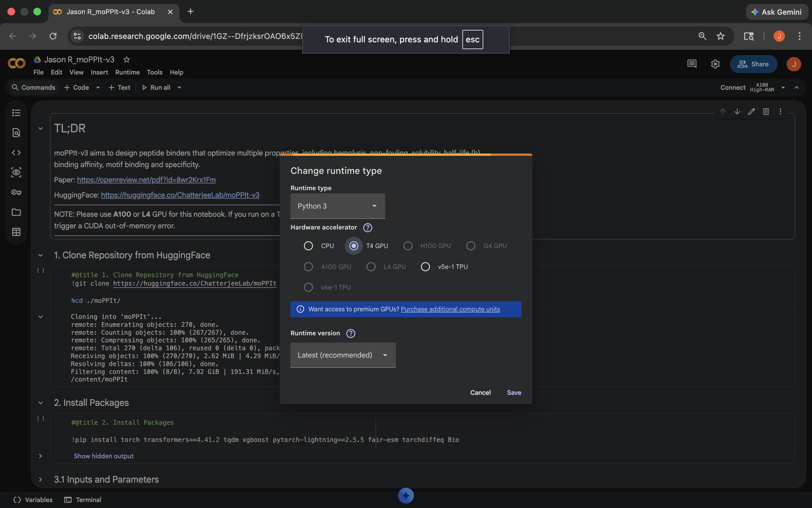This screenshot has width=812, height=508.
Task: Open Chrome's three-dot menu
Action: (x=800, y=36)
